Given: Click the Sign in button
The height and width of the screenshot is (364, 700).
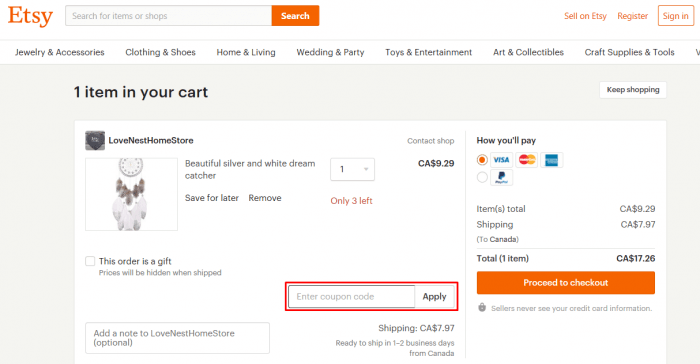Looking at the screenshot, I should [x=675, y=16].
